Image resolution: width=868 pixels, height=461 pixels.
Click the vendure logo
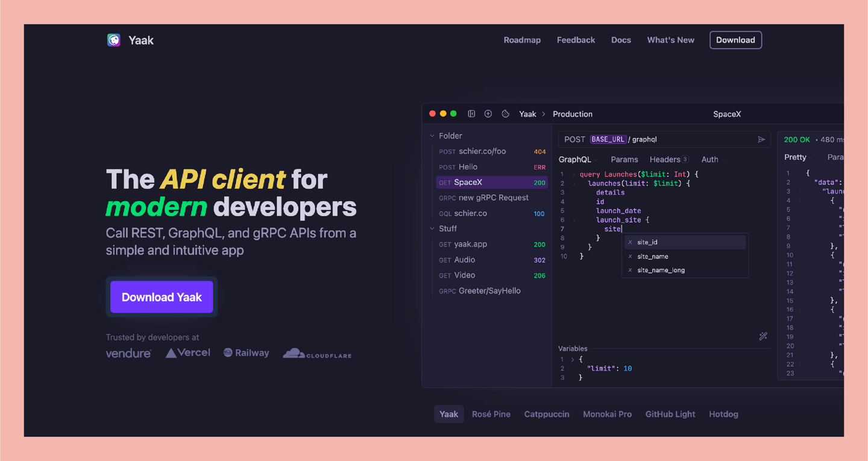click(128, 353)
